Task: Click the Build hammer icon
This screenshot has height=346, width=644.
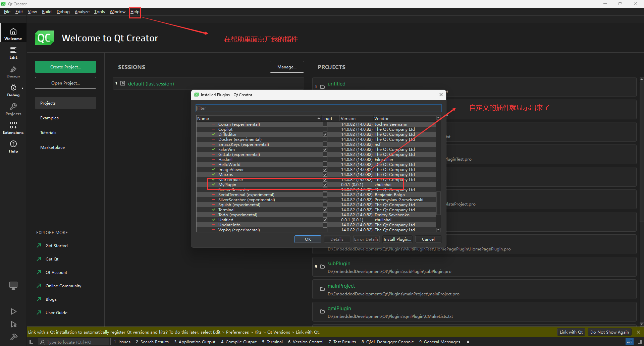Action: (13, 337)
